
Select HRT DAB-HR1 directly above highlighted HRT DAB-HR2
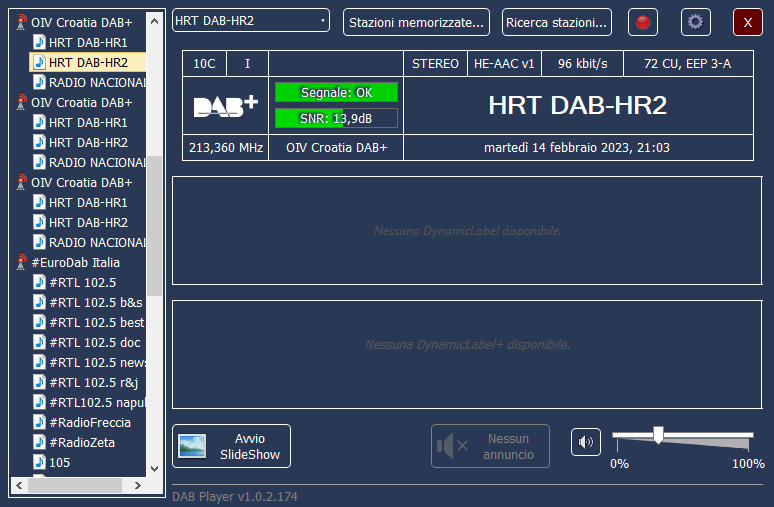pos(88,42)
